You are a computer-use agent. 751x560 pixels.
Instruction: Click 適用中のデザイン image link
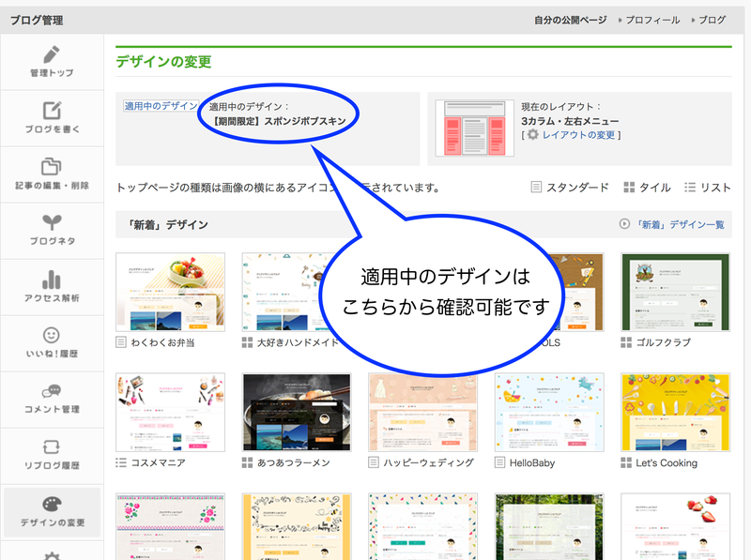click(161, 106)
